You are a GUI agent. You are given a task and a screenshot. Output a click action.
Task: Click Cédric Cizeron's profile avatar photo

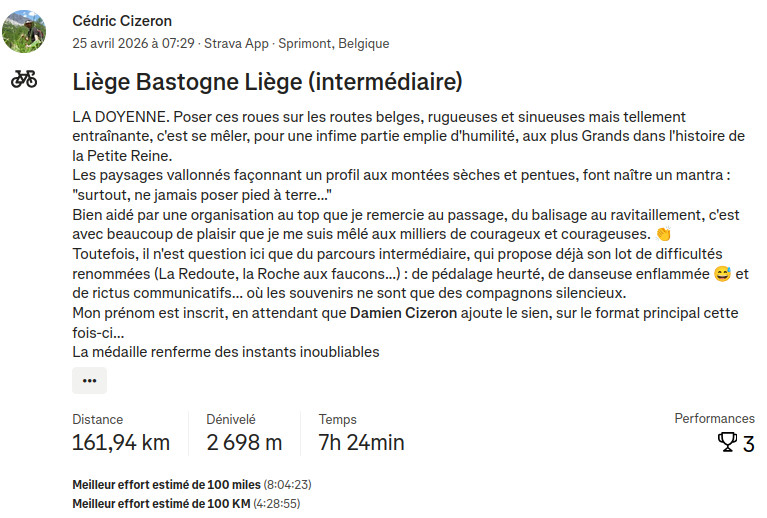click(x=24, y=31)
